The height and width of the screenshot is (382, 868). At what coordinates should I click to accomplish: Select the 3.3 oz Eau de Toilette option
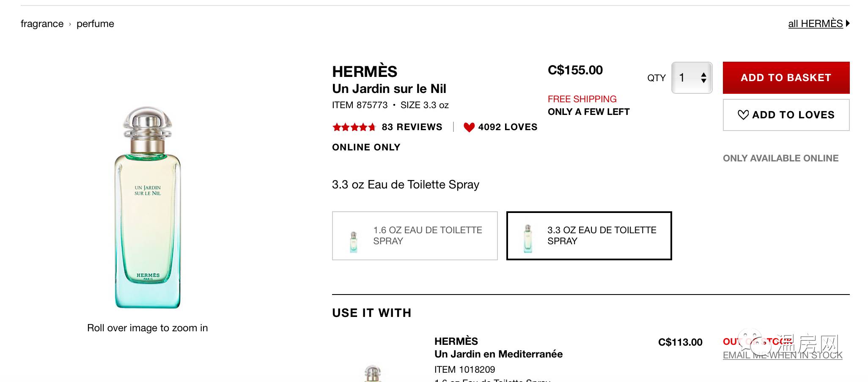589,236
